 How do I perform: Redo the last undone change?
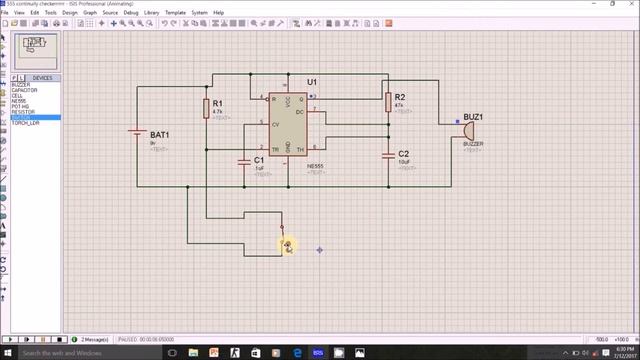coord(173,24)
